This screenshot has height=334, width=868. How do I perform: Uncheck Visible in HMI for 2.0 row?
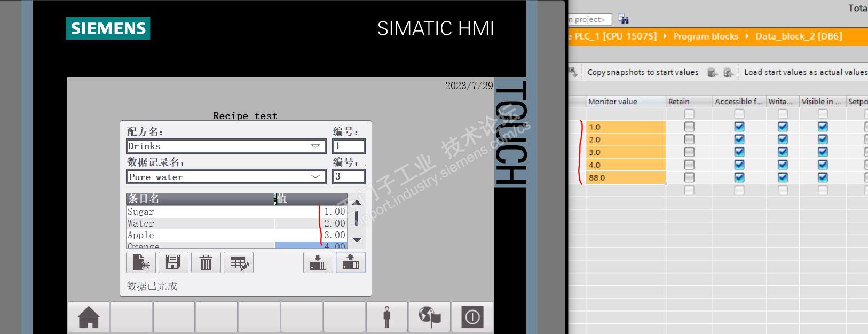pyautogui.click(x=823, y=139)
